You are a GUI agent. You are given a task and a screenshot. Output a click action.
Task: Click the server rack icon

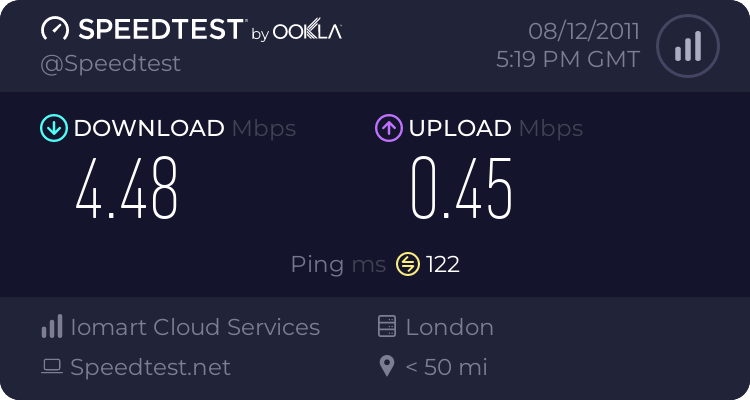(388, 327)
